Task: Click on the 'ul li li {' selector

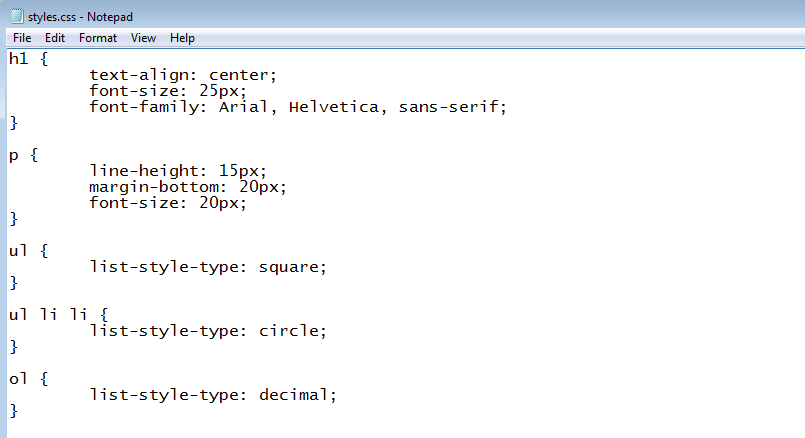Action: click(x=59, y=314)
